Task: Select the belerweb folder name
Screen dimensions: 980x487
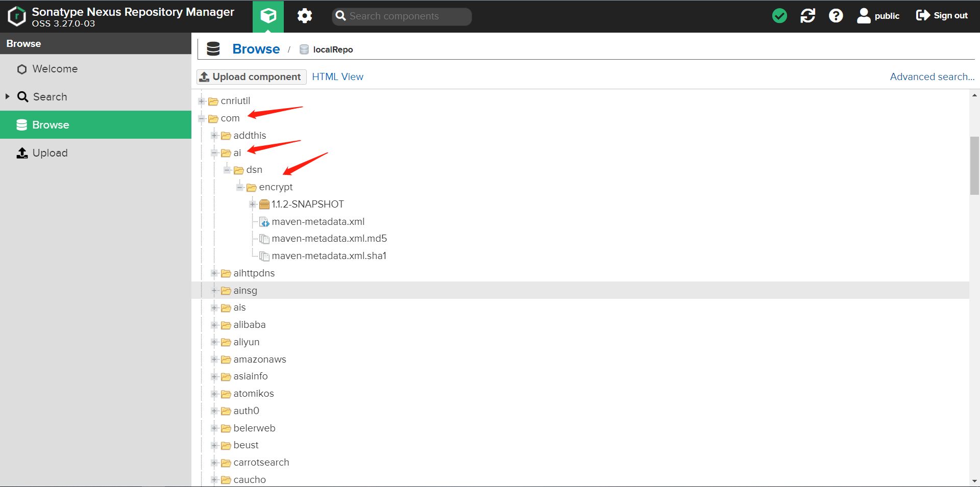Action: pyautogui.click(x=254, y=428)
